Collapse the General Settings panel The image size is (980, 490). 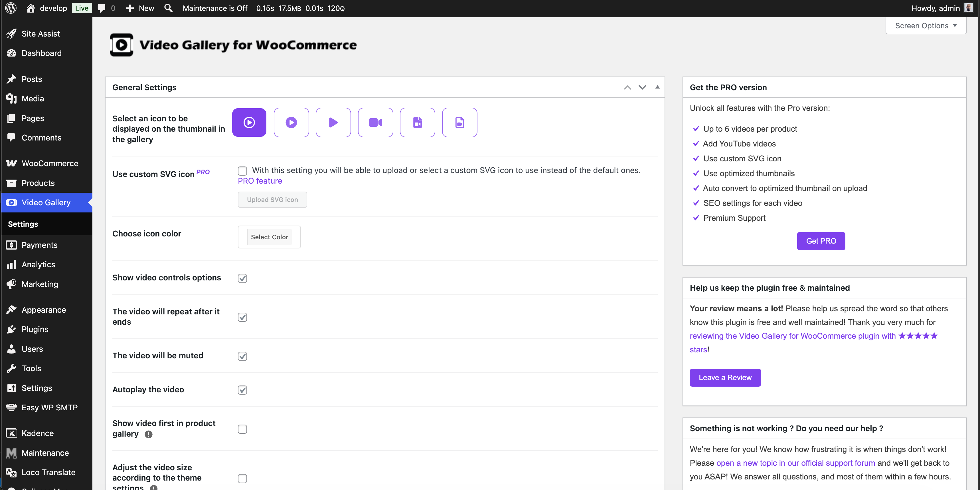point(657,87)
